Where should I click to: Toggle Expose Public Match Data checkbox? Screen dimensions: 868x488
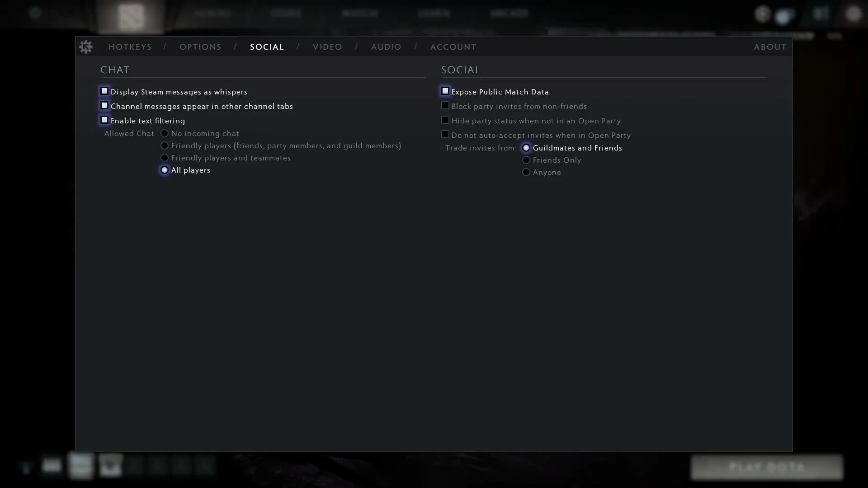445,91
